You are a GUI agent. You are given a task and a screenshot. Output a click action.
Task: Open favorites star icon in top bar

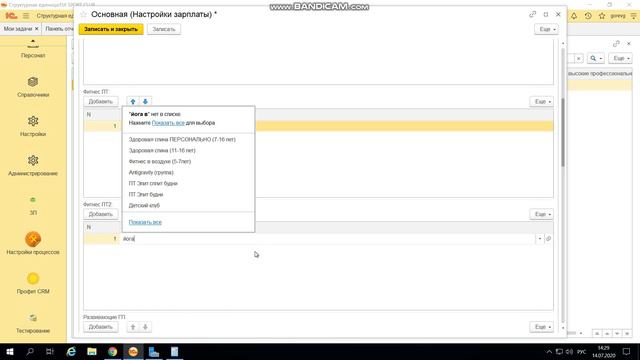tap(602, 16)
